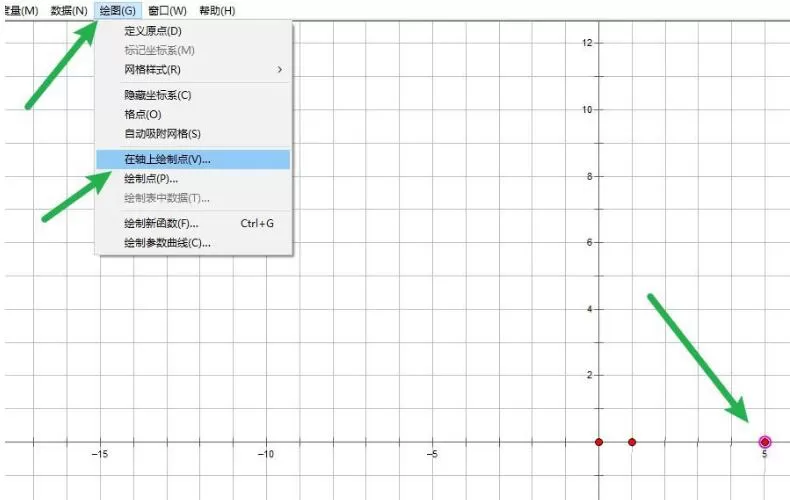Select 隐藏坐标系(C) menu entry
Screen dimensions: 790x500
tap(193, 95)
